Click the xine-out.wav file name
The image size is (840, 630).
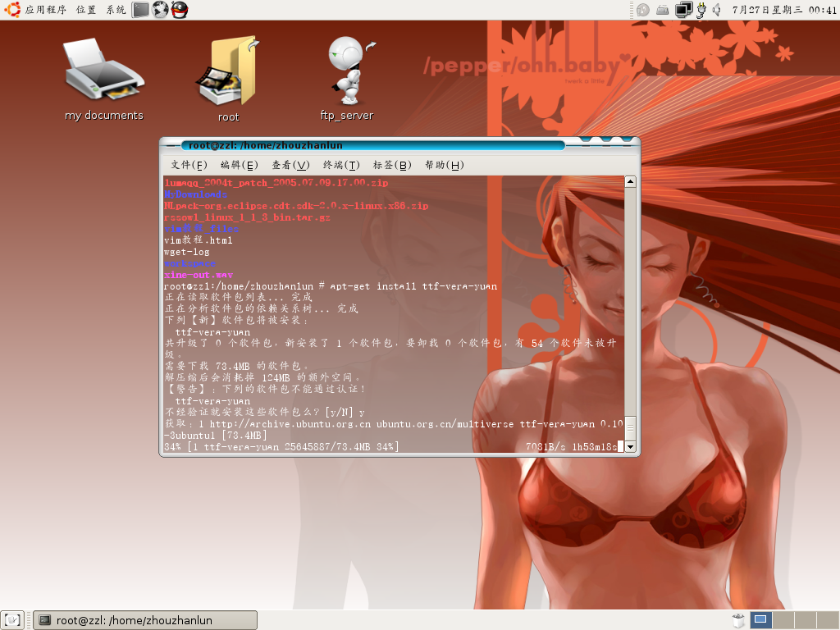pyautogui.click(x=199, y=275)
